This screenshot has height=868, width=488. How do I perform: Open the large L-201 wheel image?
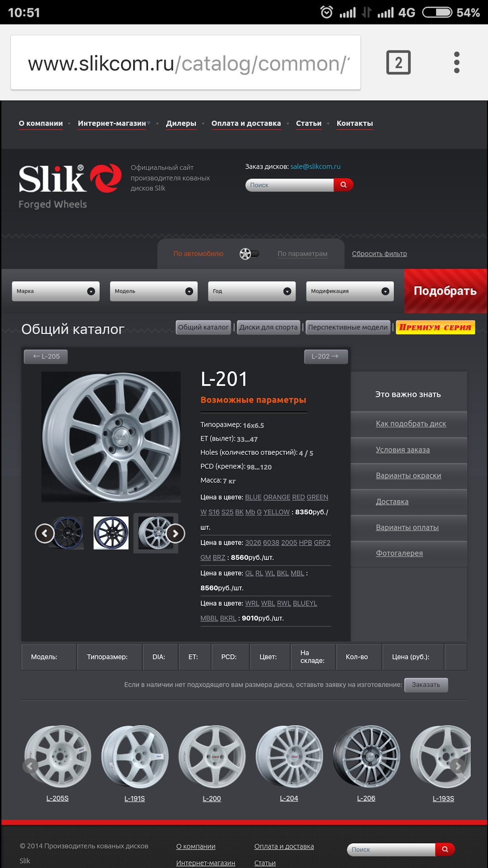point(111,437)
